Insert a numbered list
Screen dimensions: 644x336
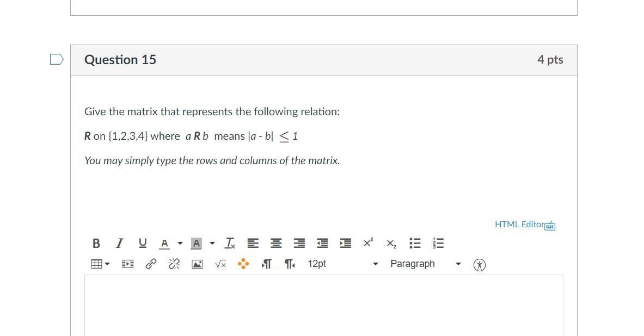[x=438, y=243]
